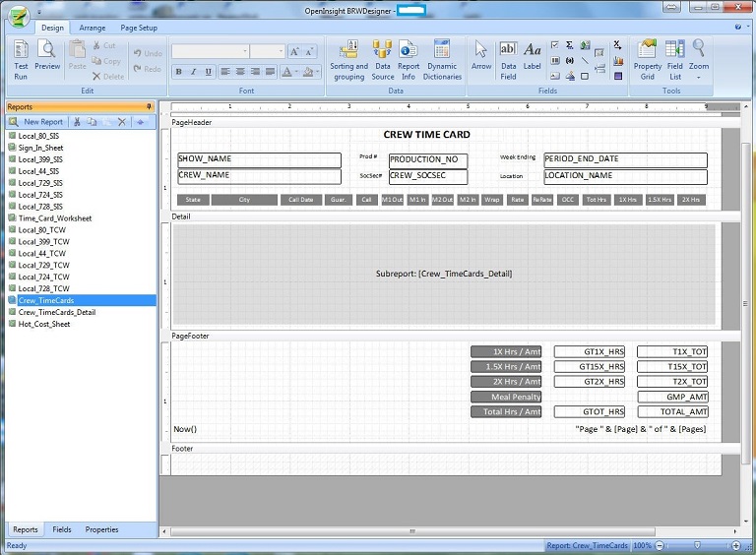Select Time_Card_Worksheet report in list
756x555 pixels.
click(x=54, y=218)
